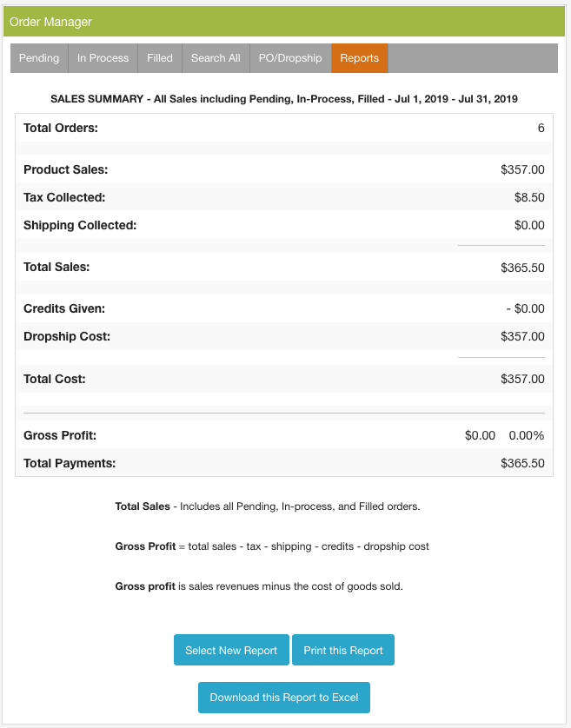
Task: Click the Reports tab
Action: [360, 58]
